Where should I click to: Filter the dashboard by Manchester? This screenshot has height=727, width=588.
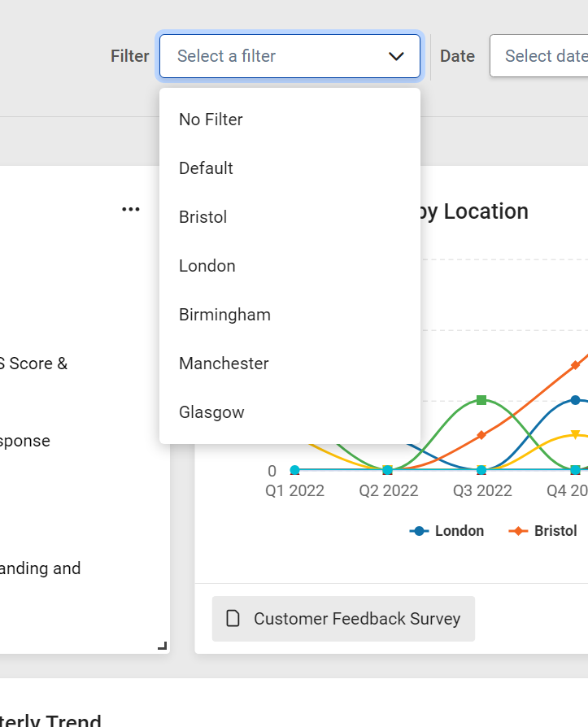tap(224, 363)
